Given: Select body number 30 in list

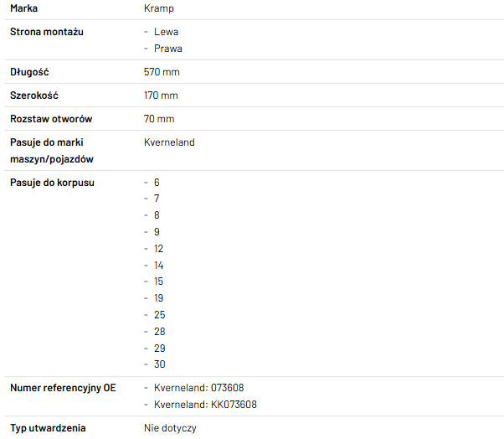Looking at the screenshot, I should tap(159, 364).
